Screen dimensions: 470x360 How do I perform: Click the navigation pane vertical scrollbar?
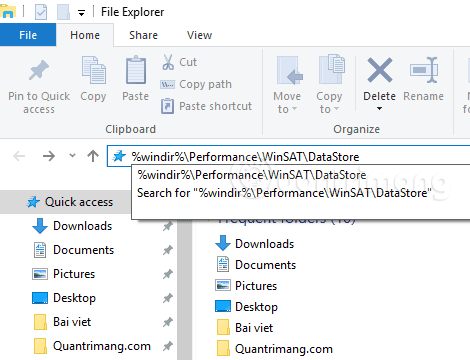coord(185,290)
